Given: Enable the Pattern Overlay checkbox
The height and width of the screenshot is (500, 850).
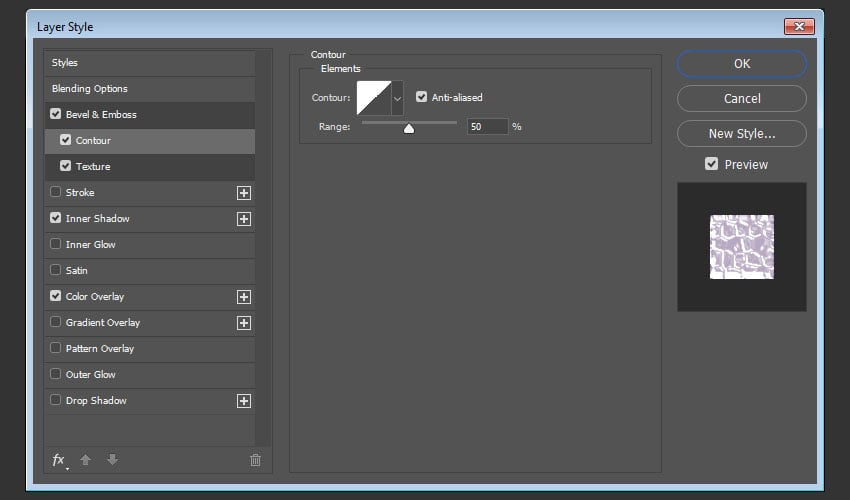Looking at the screenshot, I should 55,348.
